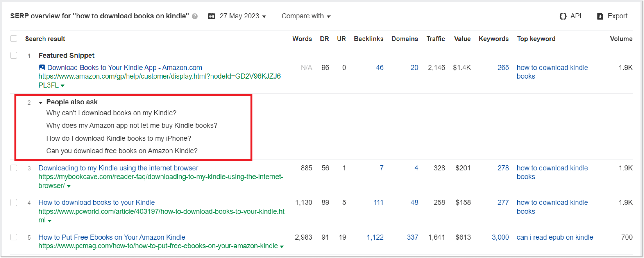Check the mybookcave result checkbox
Screen dimensions: 644x258
[14, 168]
